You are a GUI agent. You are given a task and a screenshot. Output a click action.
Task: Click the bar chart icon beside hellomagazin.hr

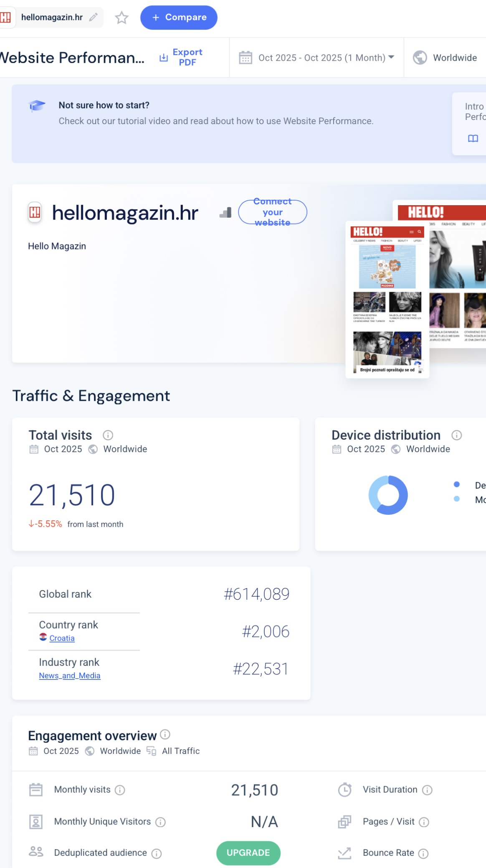tap(225, 213)
